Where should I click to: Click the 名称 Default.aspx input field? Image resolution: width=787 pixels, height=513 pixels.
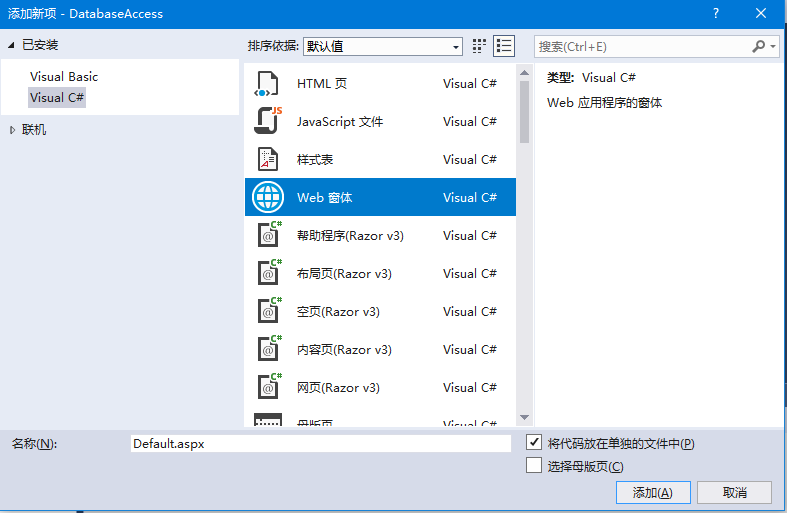(320, 443)
